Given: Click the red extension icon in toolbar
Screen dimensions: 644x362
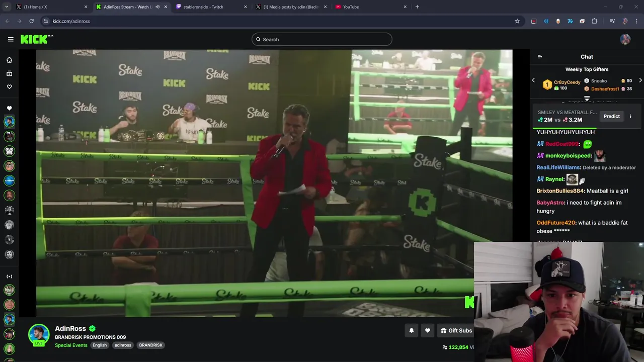Looking at the screenshot, I should (x=534, y=21).
